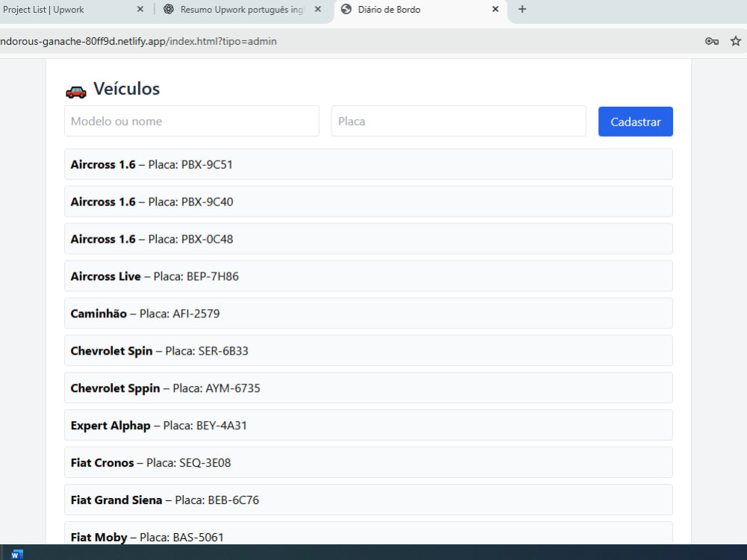The width and height of the screenshot is (747, 560).
Task: Close the Project List Upwork tab
Action: (x=140, y=9)
